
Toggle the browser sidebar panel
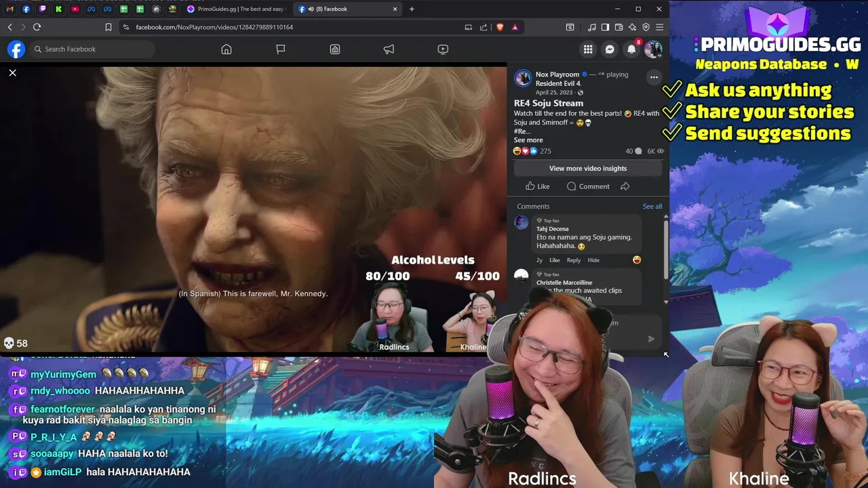point(606,27)
